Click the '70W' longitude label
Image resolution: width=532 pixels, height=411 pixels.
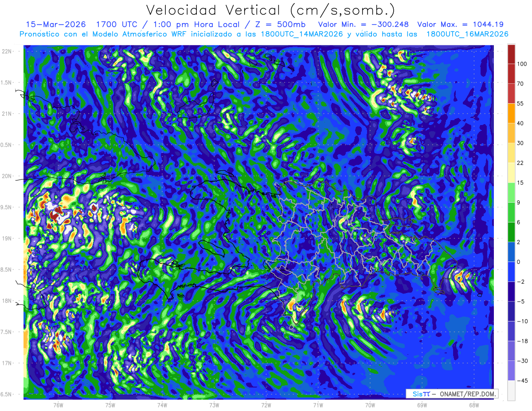[370, 405]
